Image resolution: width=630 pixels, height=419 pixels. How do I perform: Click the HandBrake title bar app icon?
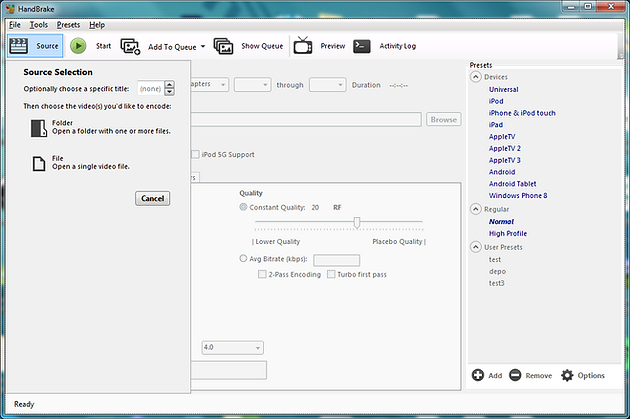(10, 8)
